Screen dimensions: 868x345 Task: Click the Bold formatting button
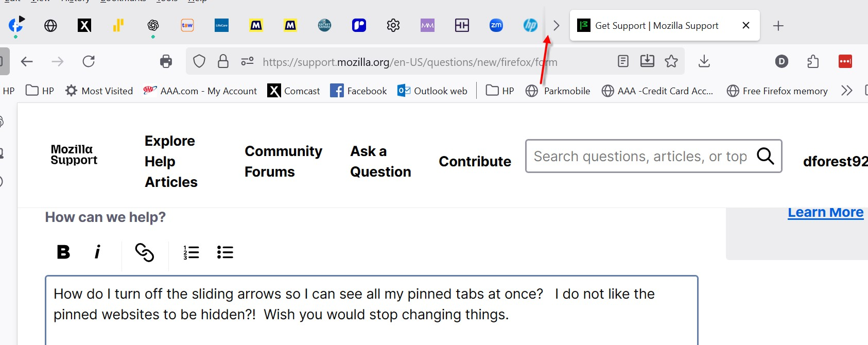tap(63, 252)
